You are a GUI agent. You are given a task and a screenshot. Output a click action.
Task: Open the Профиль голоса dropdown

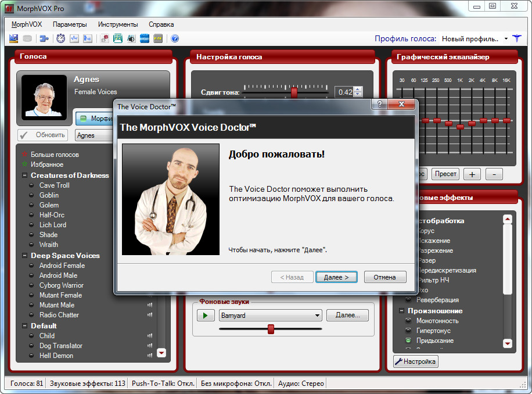(x=506, y=39)
